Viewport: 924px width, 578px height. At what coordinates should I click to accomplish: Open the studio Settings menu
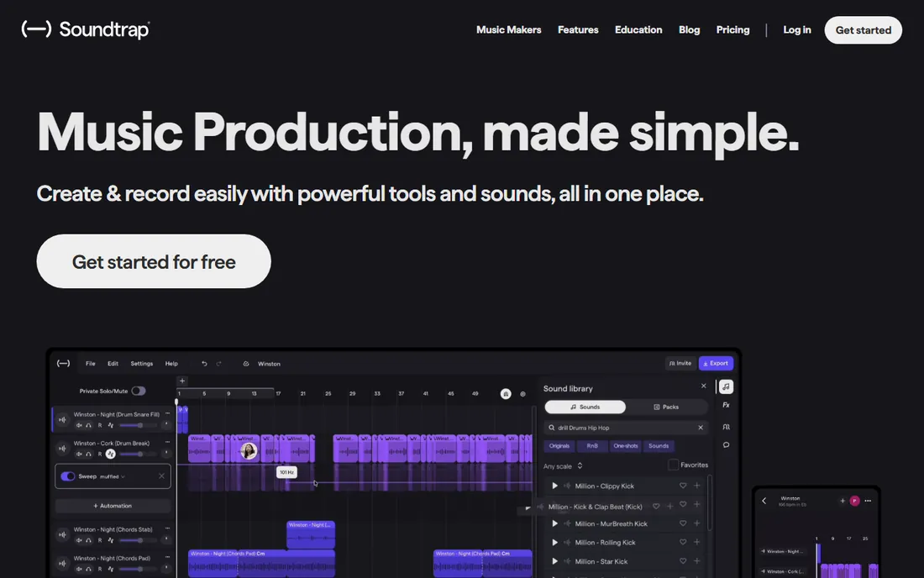141,364
